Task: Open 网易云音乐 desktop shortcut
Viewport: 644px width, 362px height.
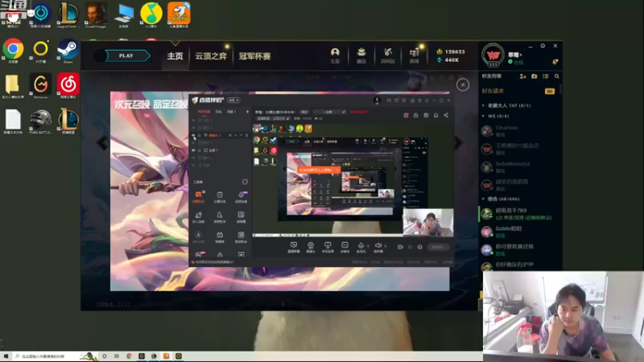Action: 68,86
